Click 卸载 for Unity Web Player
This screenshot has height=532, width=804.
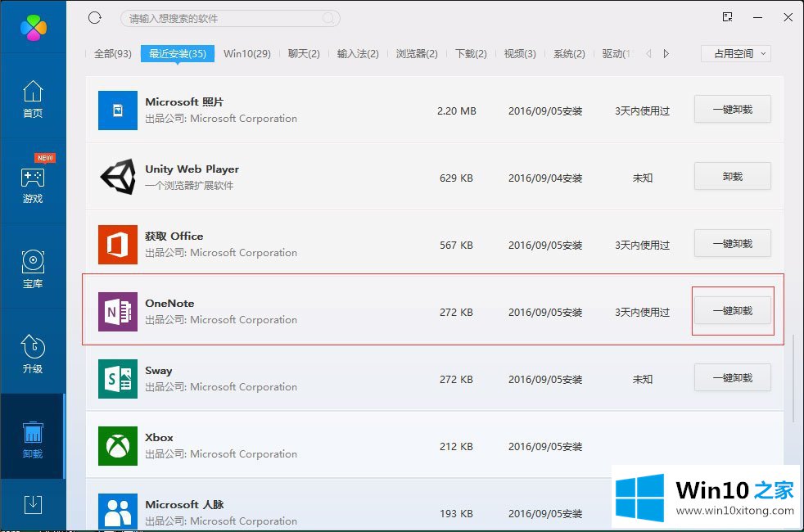pos(732,176)
